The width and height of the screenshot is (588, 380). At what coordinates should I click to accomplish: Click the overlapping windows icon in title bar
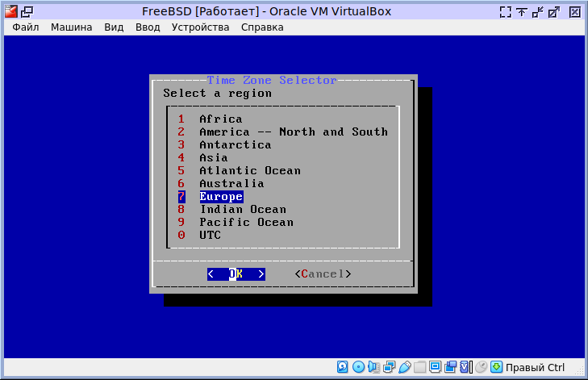pos(27,12)
